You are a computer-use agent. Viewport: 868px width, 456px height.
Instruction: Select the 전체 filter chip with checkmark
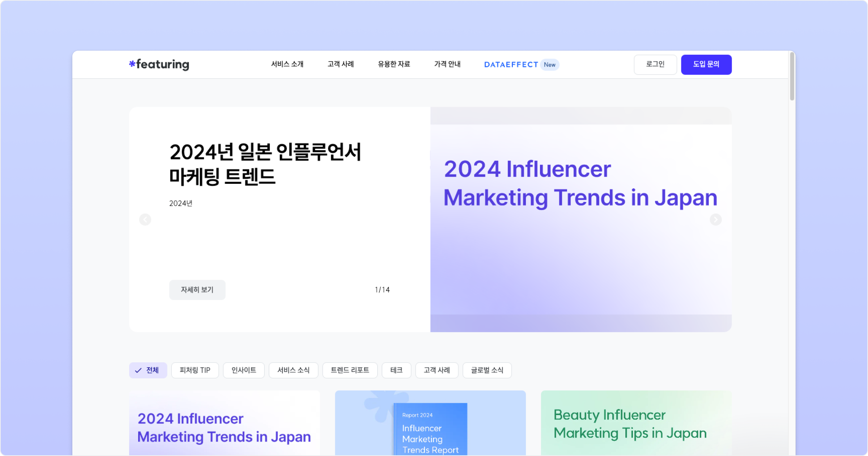[148, 370]
